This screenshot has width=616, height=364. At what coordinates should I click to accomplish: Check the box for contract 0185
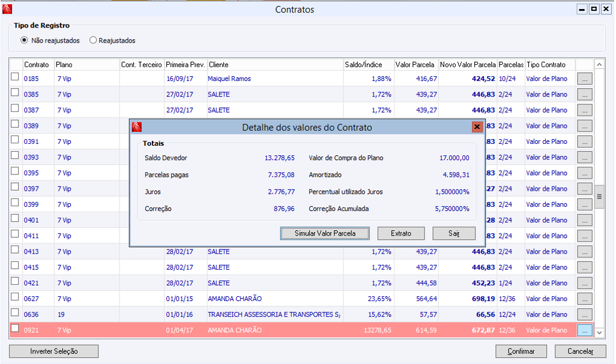point(15,77)
